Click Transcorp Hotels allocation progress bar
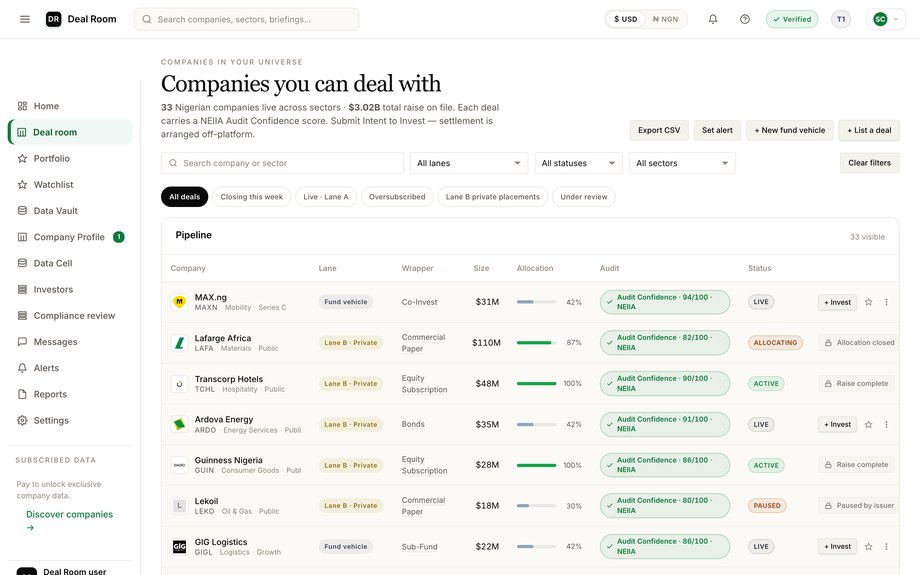 click(536, 384)
